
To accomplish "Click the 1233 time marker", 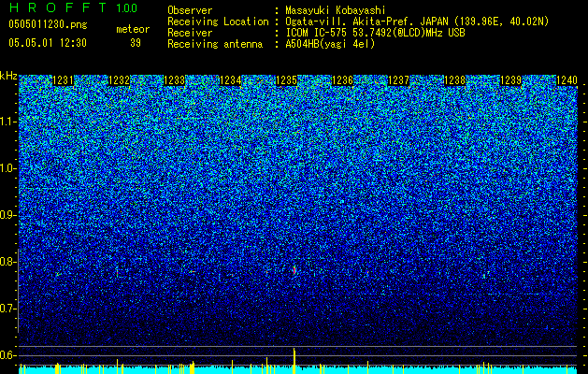I will click(175, 80).
